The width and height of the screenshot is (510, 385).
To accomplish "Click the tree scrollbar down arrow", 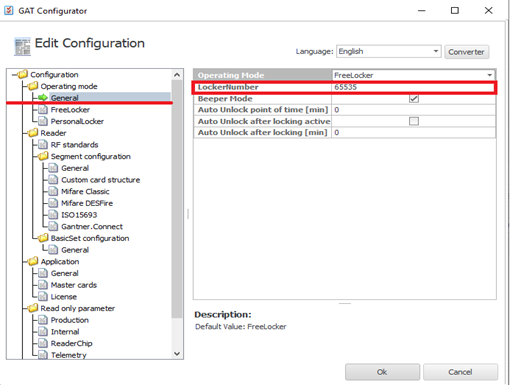I will pos(177,354).
